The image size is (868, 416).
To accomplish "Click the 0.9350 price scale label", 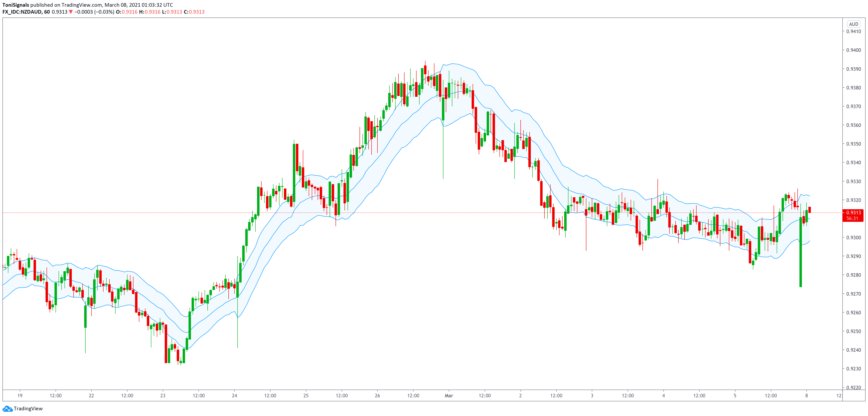I will pyautogui.click(x=853, y=144).
